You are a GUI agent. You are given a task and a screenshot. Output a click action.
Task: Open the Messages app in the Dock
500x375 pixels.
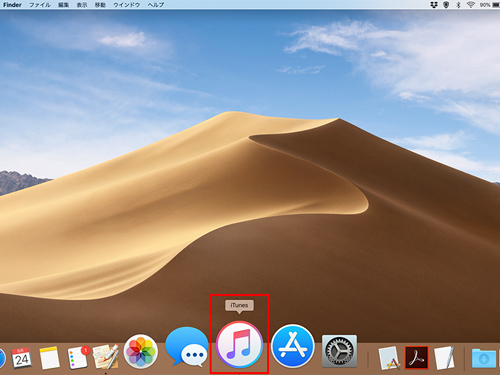[x=186, y=347]
